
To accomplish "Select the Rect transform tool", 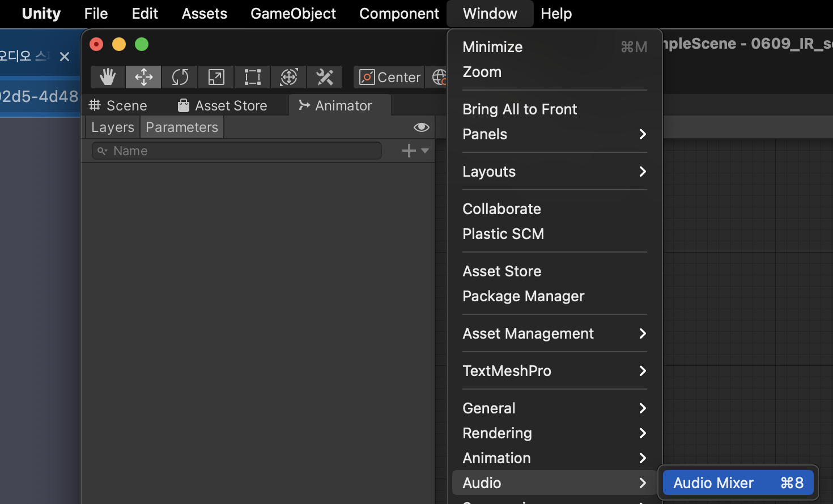I will pyautogui.click(x=252, y=77).
